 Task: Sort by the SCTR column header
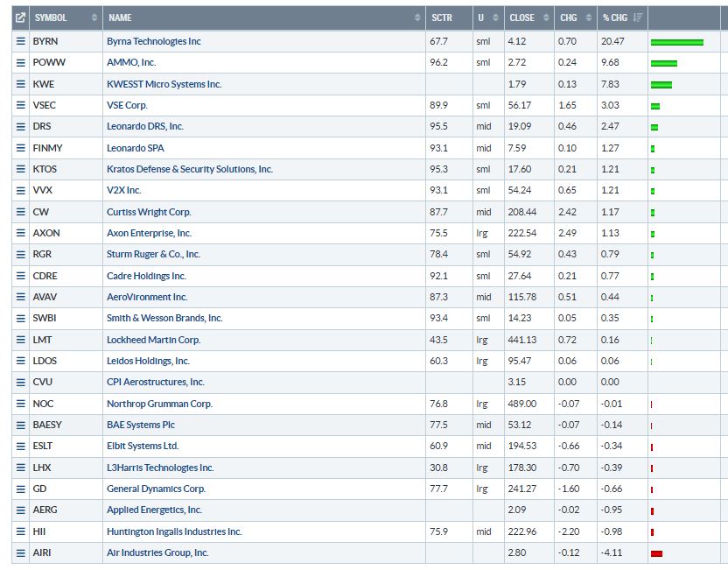tap(449, 18)
